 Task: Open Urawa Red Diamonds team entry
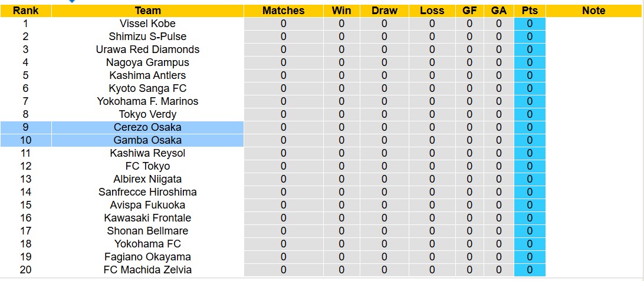(147, 49)
